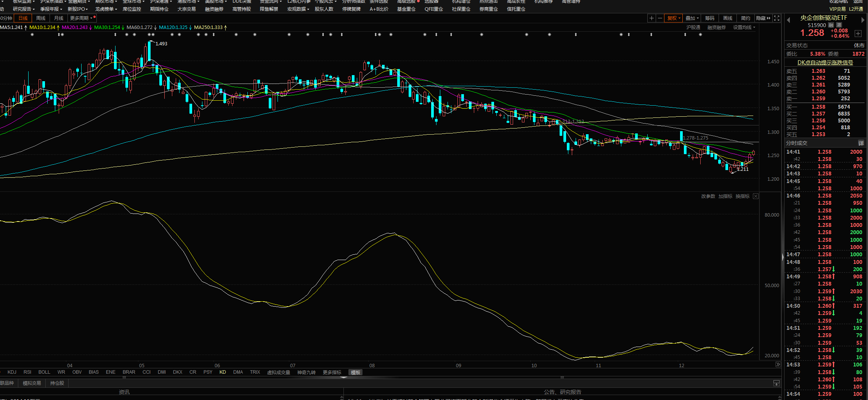Go to next stock with right arrow

[863, 20]
